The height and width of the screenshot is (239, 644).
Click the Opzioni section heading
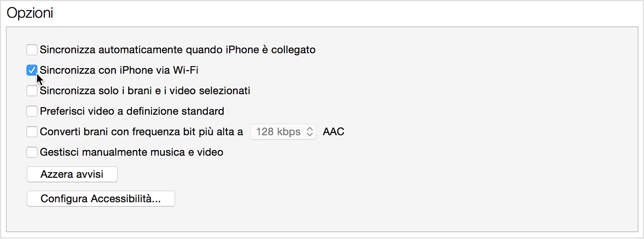[x=30, y=14]
